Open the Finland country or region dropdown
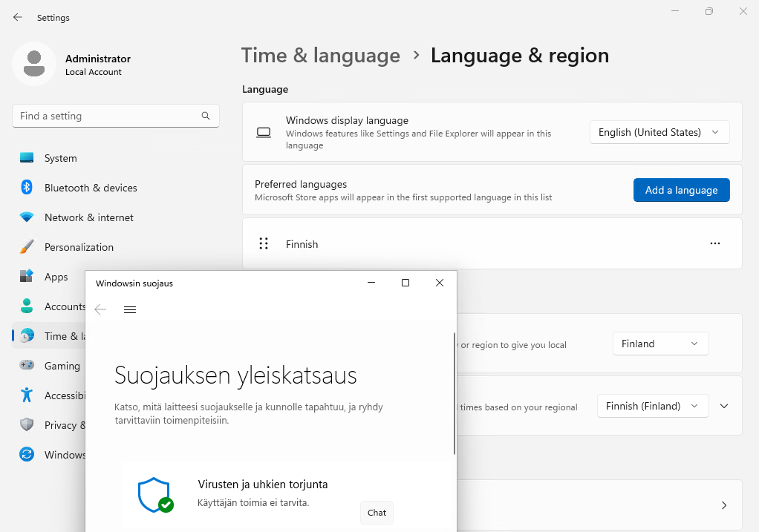This screenshot has width=759, height=532. coord(661,344)
